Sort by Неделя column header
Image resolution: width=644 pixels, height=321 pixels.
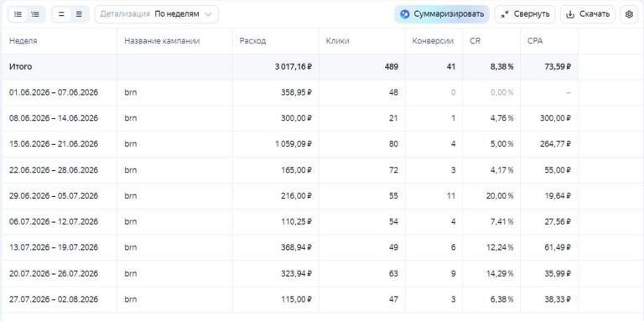tap(23, 41)
